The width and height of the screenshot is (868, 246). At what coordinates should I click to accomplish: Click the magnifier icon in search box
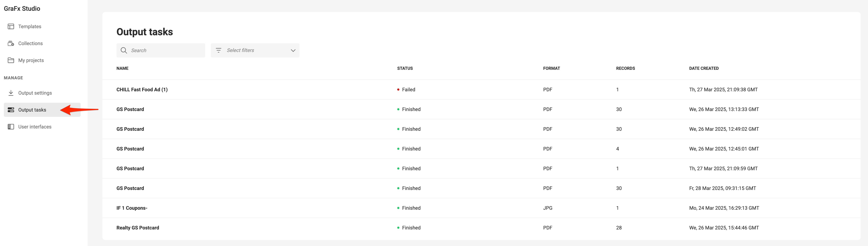click(x=124, y=50)
